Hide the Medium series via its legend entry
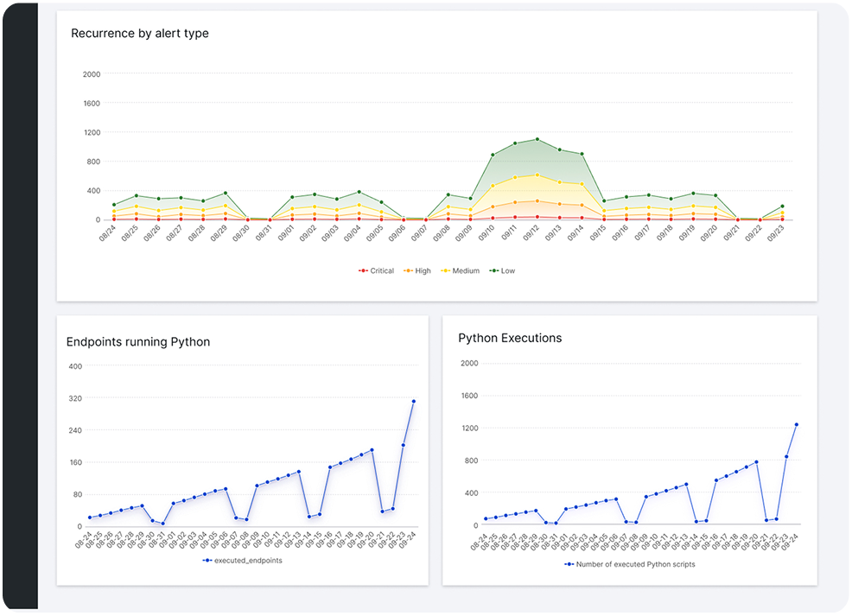Image resolution: width=852 pixels, height=616 pixels. point(460,270)
